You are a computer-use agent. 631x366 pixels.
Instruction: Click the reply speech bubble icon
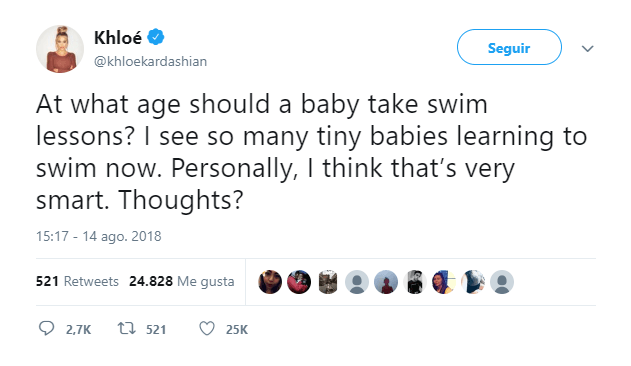pyautogui.click(x=46, y=329)
